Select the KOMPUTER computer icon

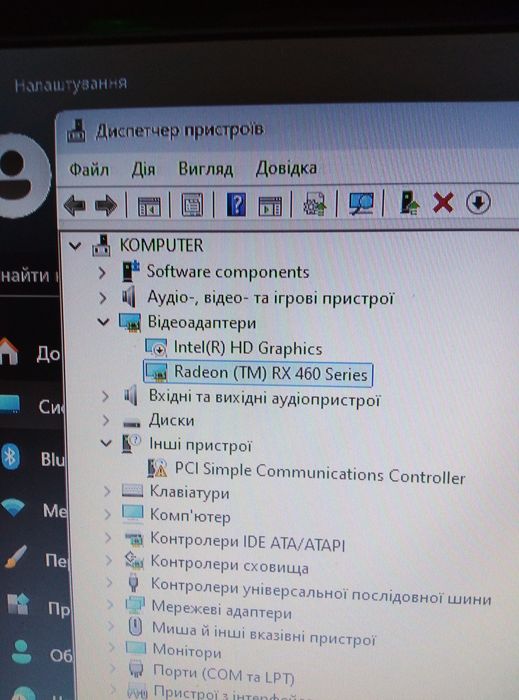point(102,245)
